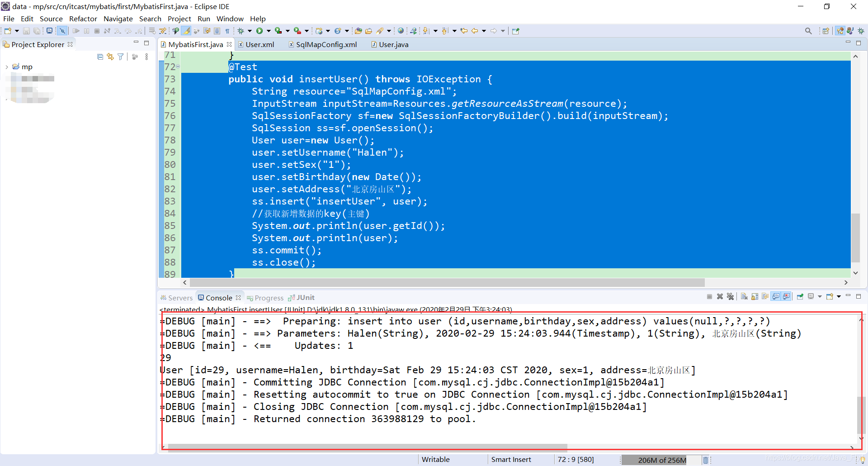Click the Clear Console icon
The image size is (868, 466).
coord(744,296)
